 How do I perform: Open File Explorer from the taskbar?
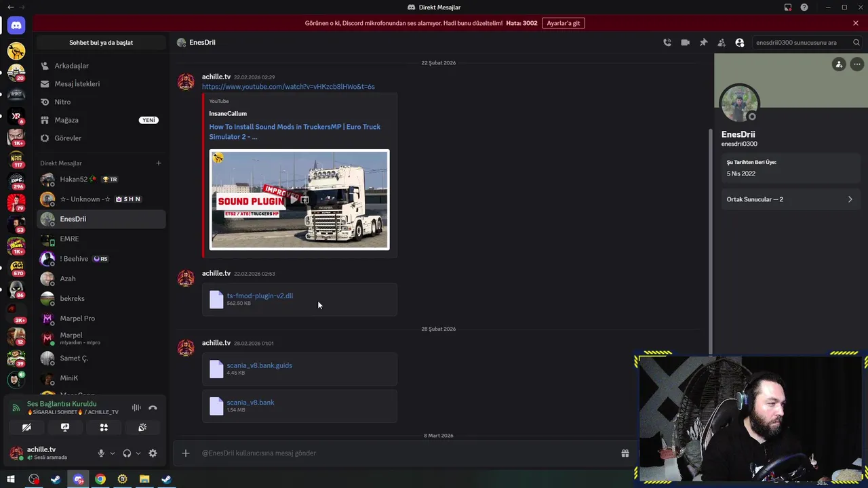144,479
